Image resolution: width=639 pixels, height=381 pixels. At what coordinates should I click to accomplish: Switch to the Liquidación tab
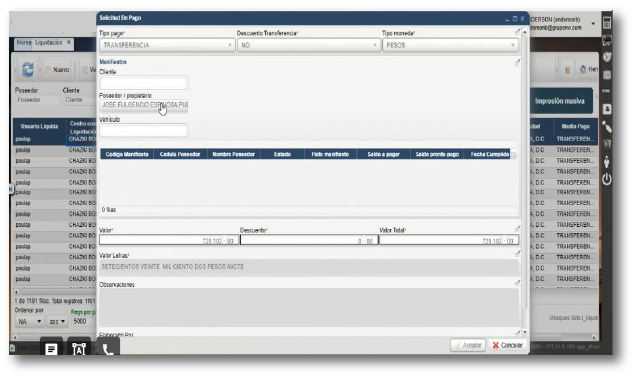[x=48, y=42]
